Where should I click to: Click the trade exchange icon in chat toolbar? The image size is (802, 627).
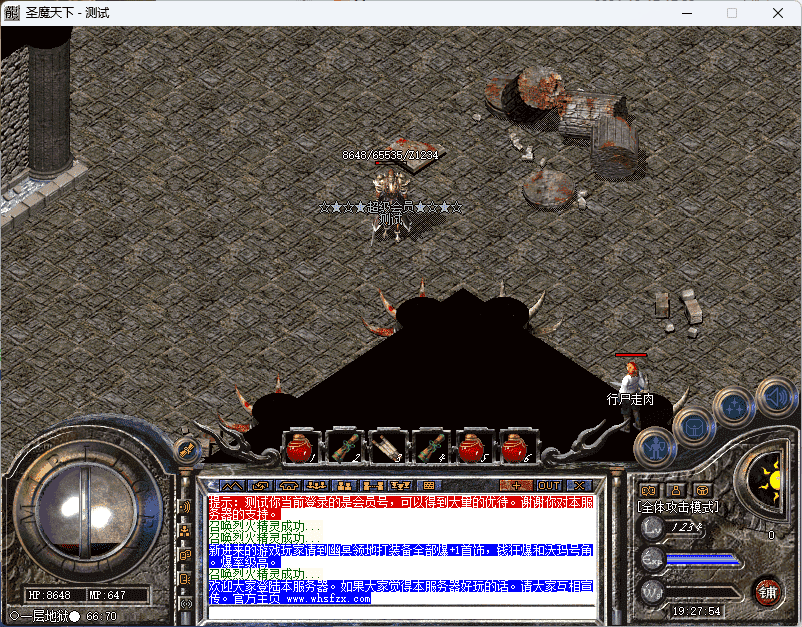pyautogui.click(x=260, y=485)
